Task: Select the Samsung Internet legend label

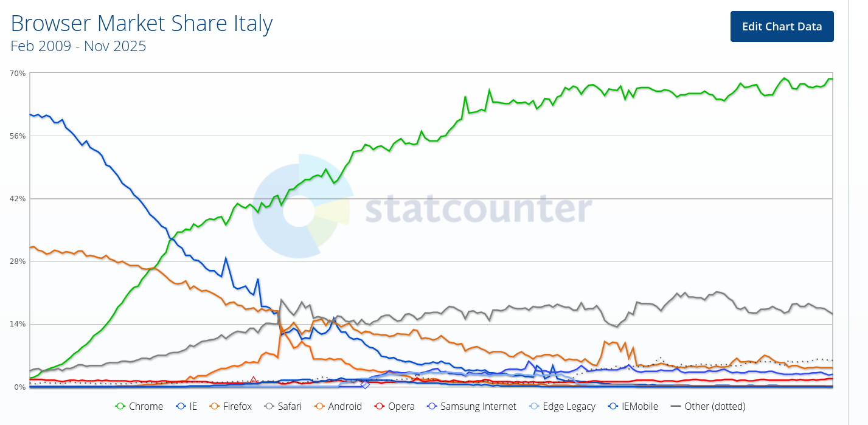Action: (x=478, y=407)
